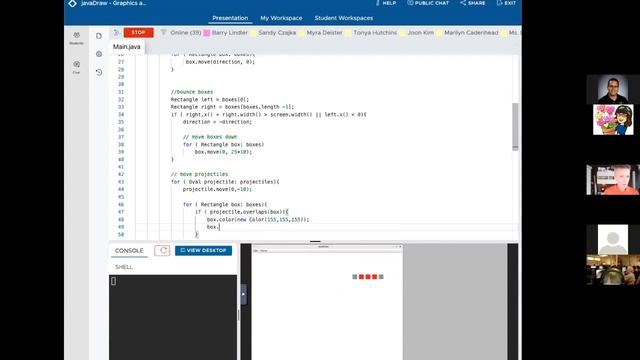Click the VIEW DESKTOP button
Viewport: 640px width, 360px height.
(203, 251)
